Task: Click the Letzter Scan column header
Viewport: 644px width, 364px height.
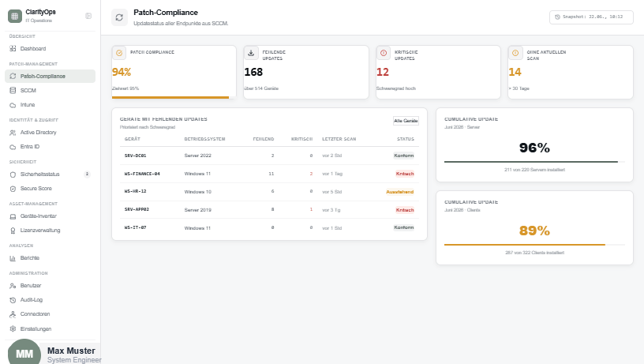Action: pyautogui.click(x=339, y=139)
